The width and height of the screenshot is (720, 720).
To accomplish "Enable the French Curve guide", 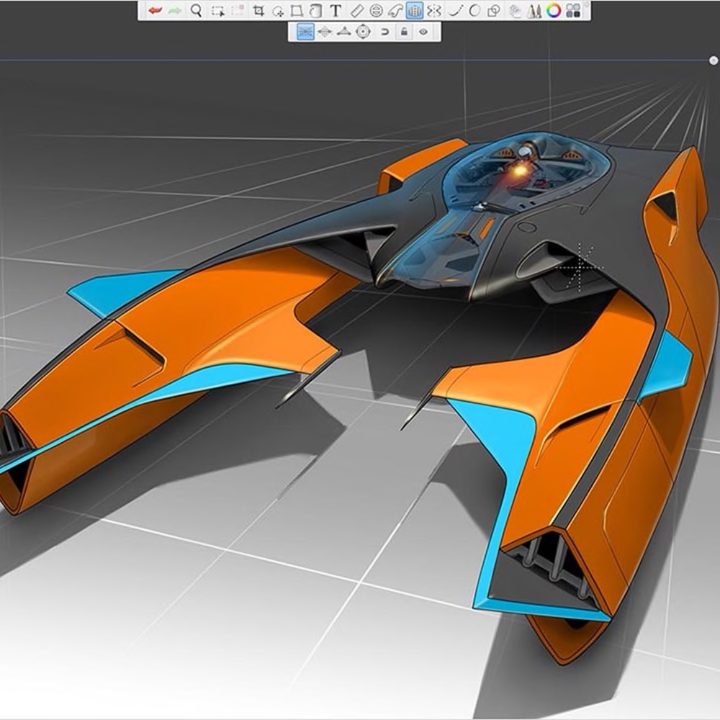I will pos(395,11).
